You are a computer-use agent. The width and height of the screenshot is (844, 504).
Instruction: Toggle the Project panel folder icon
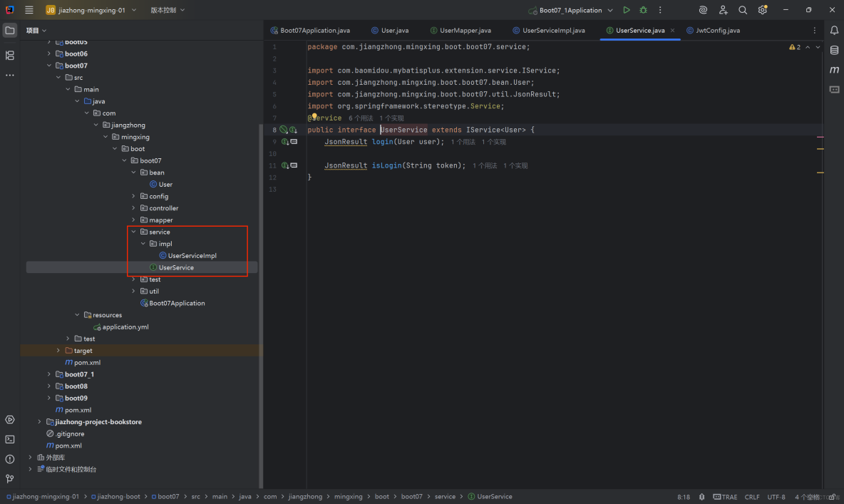click(9, 31)
